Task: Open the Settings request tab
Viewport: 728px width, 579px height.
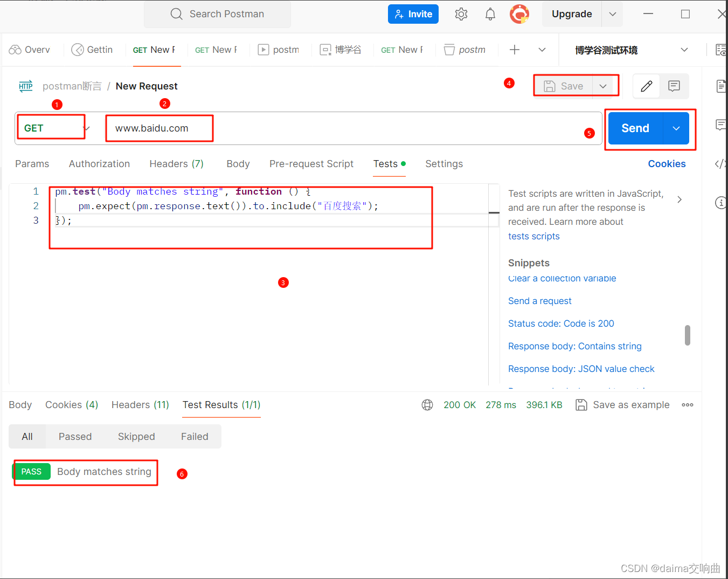Action: pyautogui.click(x=444, y=164)
